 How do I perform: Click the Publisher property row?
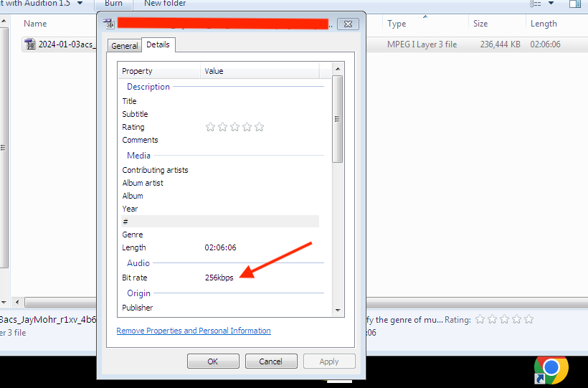coord(220,308)
